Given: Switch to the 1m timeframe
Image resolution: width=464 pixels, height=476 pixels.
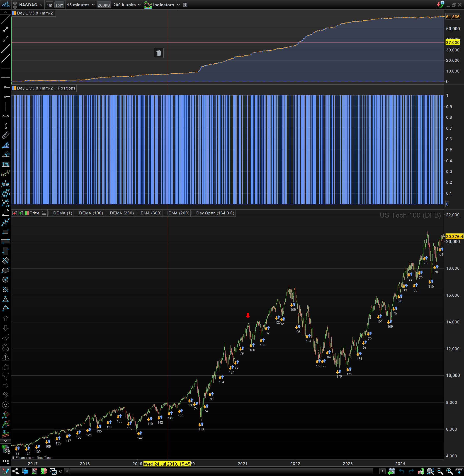Looking at the screenshot, I should click(49, 5).
